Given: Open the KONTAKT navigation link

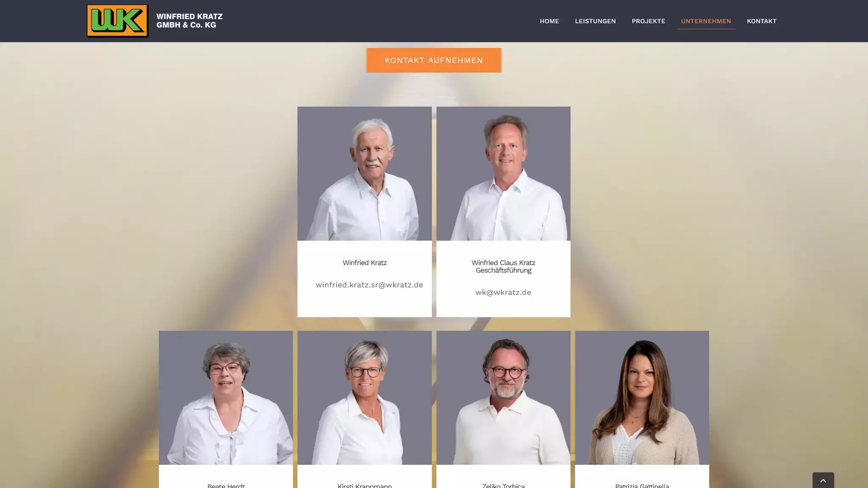Looking at the screenshot, I should tap(761, 21).
